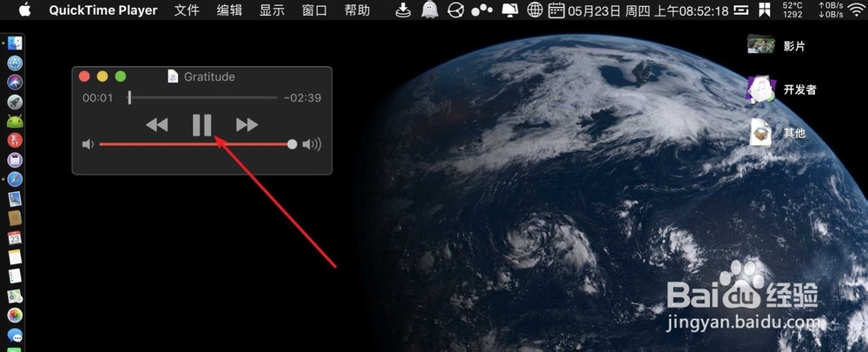Image resolution: width=868 pixels, height=352 pixels.
Task: Open the green Android app in Dock
Action: click(15, 122)
